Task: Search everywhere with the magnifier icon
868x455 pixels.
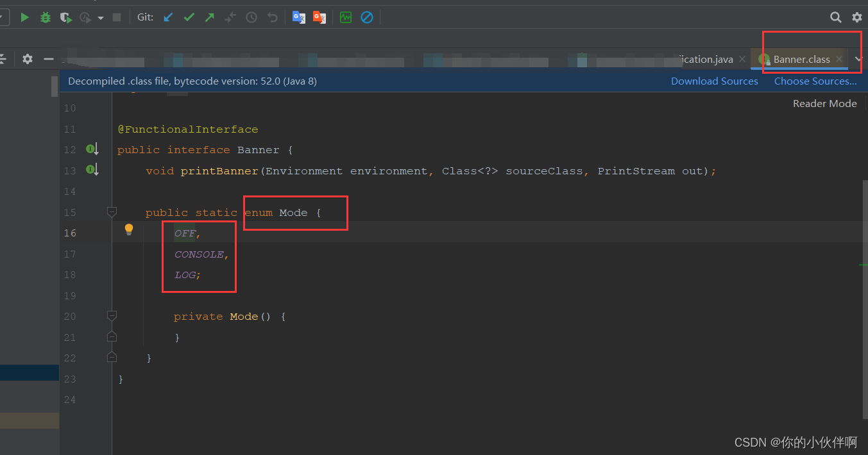Action: coord(835,17)
